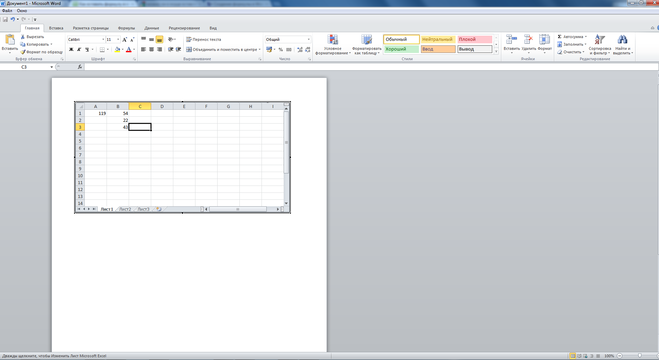Click the Вставить paste icon
659x360 pixels.
click(x=10, y=40)
